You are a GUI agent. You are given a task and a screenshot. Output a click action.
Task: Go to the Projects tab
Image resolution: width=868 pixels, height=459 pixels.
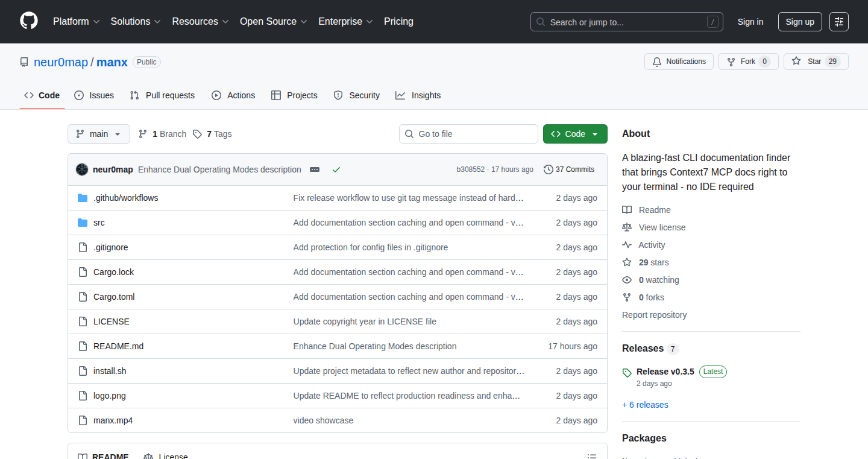tap(294, 95)
